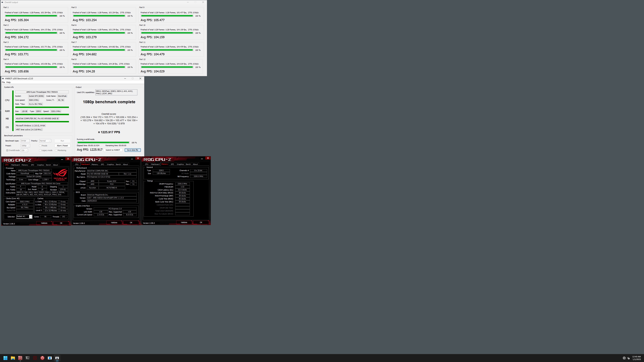Close the Overkill output window
The height and width of the screenshot is (362, 644).
pos(203,2)
